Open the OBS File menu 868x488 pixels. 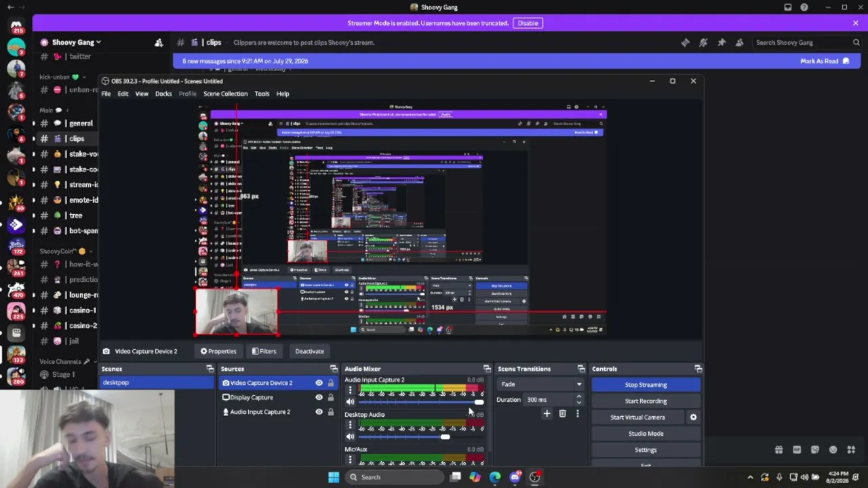(106, 94)
